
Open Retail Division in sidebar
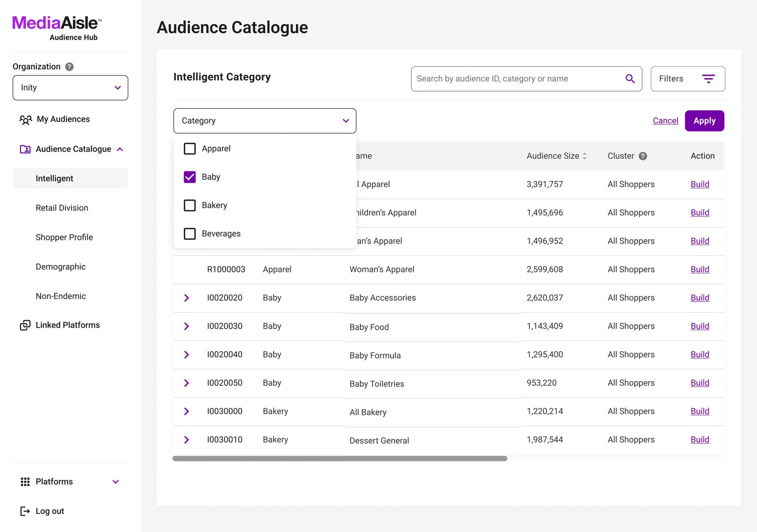point(62,208)
